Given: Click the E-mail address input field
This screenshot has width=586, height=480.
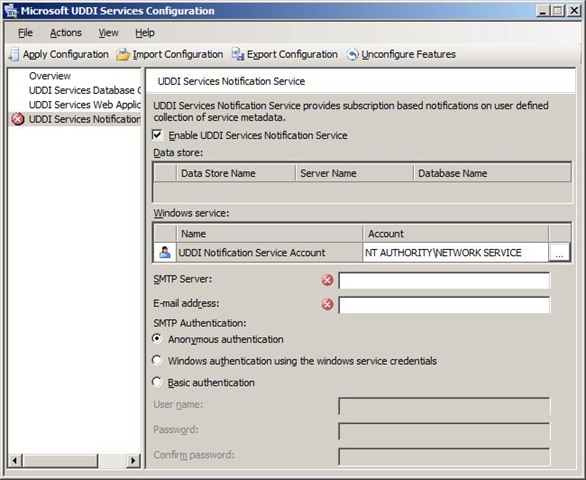Looking at the screenshot, I should (444, 305).
